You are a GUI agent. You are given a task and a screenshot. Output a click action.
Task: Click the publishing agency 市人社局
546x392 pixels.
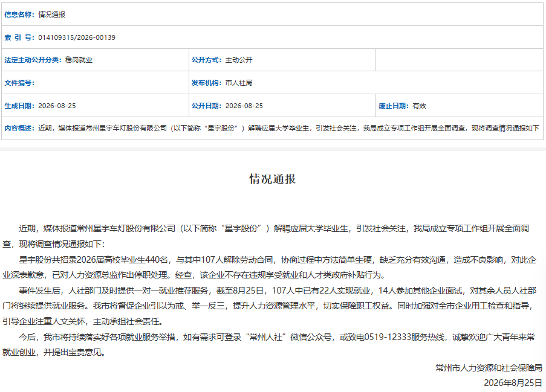pos(239,83)
